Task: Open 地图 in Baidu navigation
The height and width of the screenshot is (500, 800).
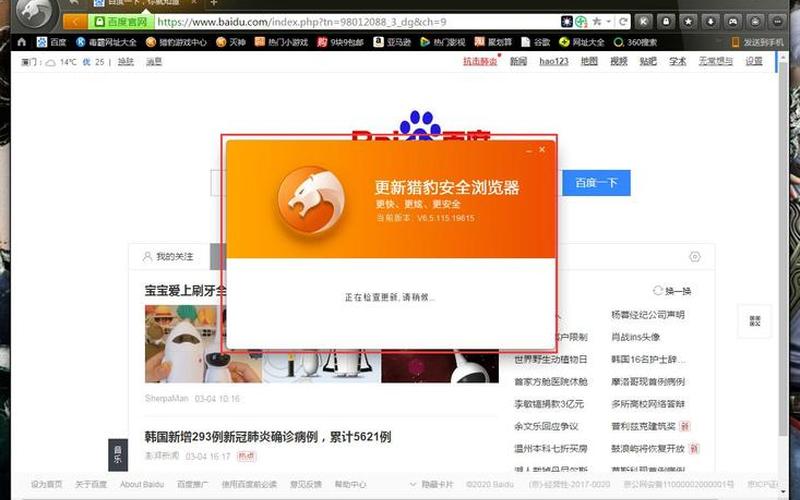Action: coord(589,61)
